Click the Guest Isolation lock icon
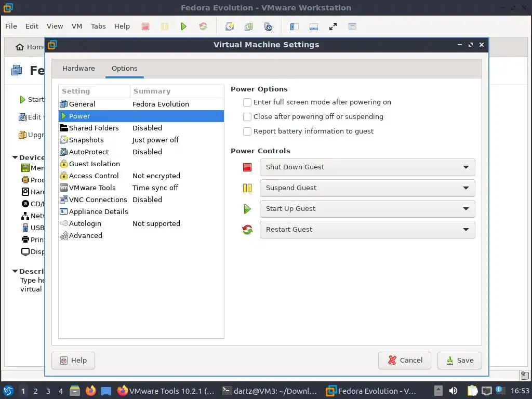Viewport: 532px width, 399px height. coord(64,164)
